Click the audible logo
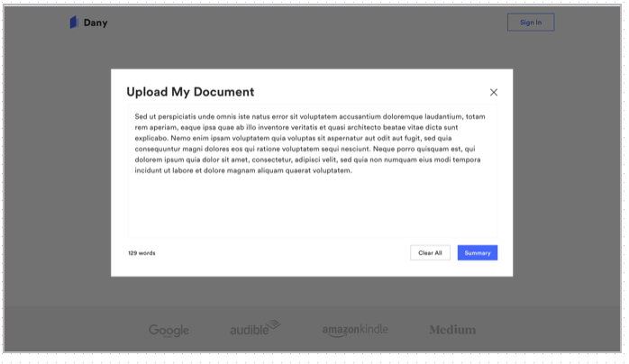The image size is (629, 364). [x=255, y=328]
